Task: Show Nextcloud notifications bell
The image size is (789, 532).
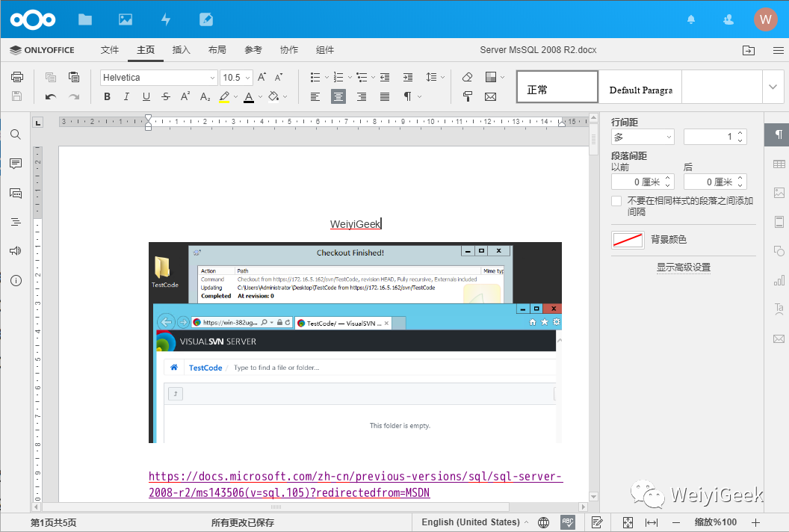Action: [x=691, y=19]
